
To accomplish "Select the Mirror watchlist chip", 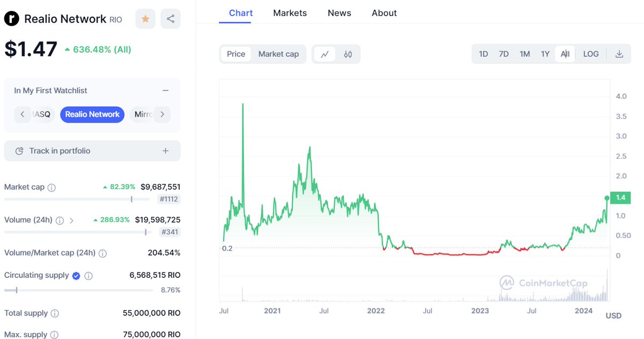I will pyautogui.click(x=142, y=114).
